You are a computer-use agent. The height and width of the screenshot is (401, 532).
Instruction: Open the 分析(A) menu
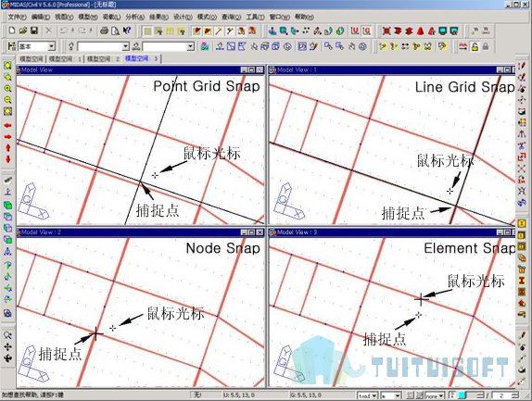tap(135, 17)
